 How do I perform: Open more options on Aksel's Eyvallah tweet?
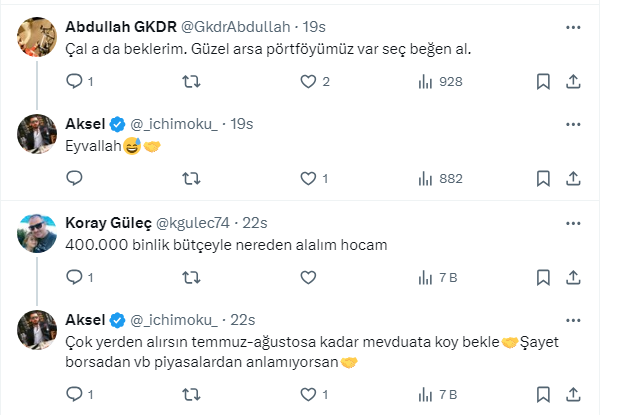click(x=573, y=123)
